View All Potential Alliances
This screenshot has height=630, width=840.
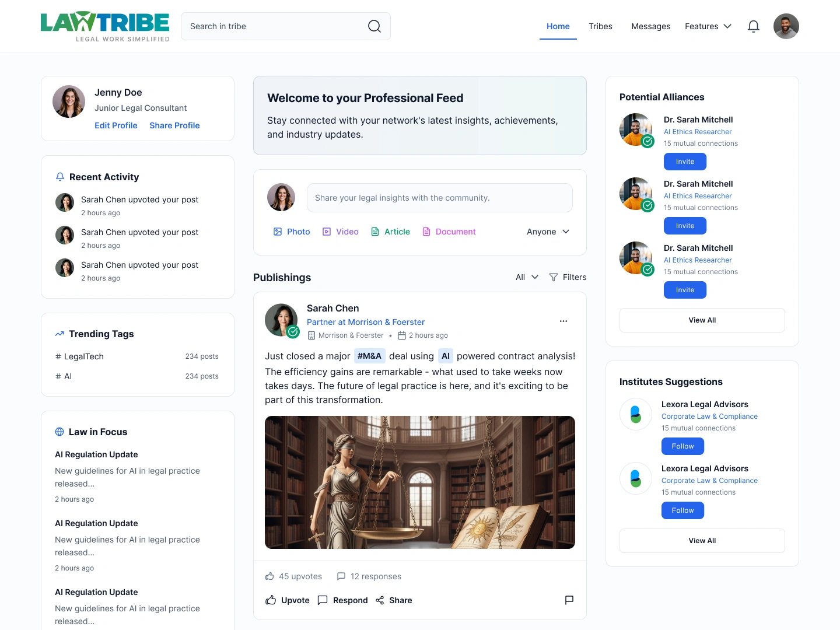click(702, 320)
